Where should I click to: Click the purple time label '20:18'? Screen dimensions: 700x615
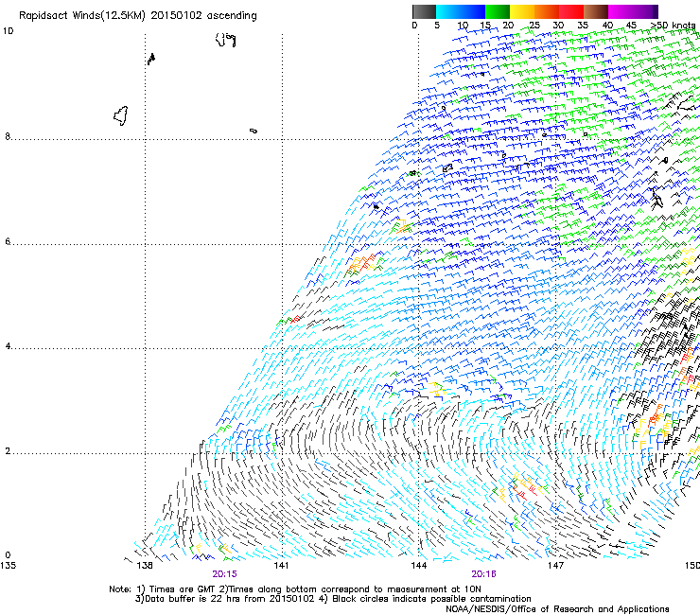[x=483, y=574]
